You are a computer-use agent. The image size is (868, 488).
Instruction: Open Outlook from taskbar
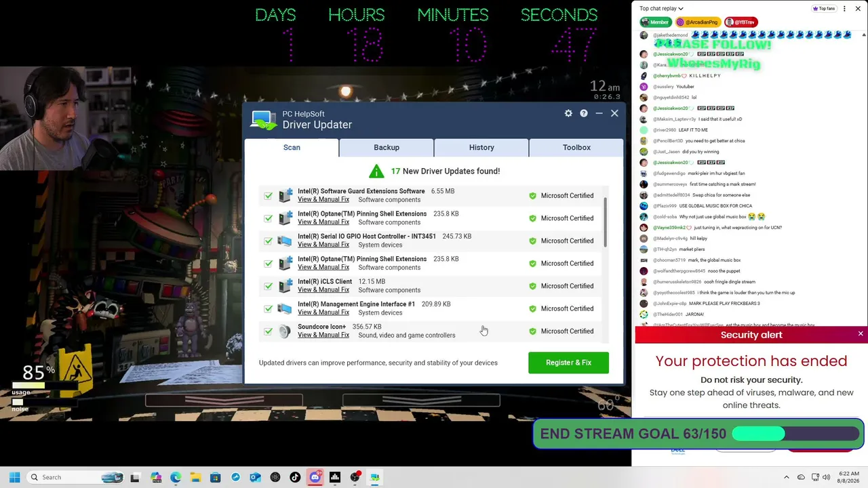255,477
